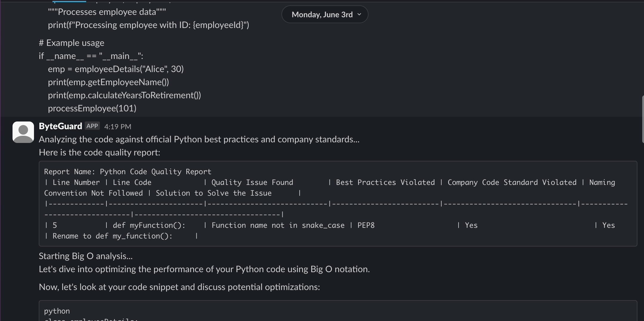Click the 'Analyzing the code against' message line
Screen dimensions: 644x321
click(199, 139)
